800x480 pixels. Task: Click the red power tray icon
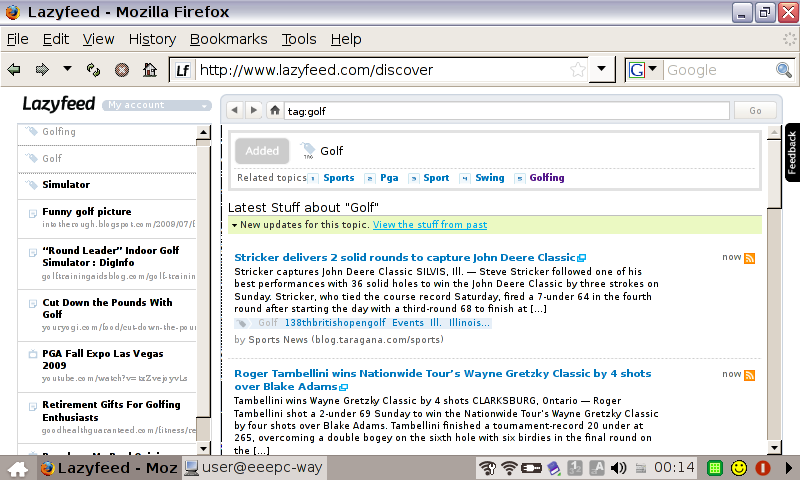[763, 468]
